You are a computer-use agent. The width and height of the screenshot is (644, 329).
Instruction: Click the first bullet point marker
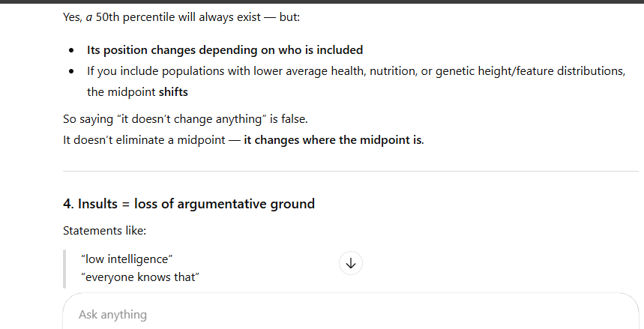72,50
